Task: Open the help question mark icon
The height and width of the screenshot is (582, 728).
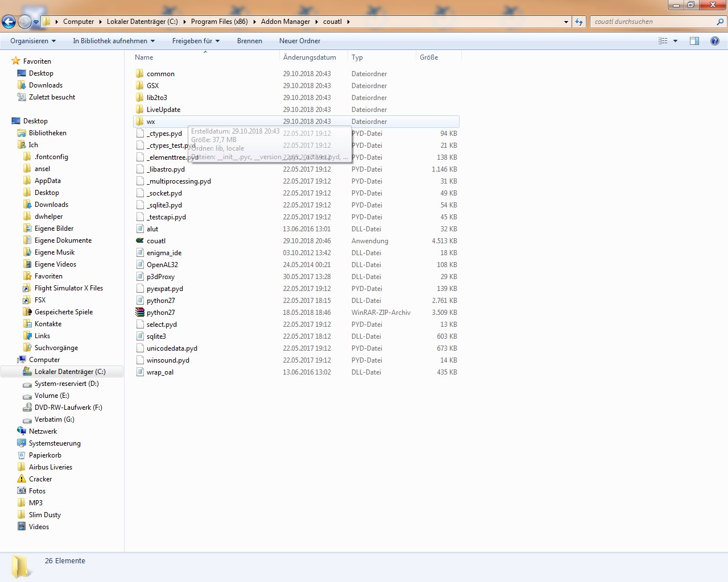Action: point(715,41)
